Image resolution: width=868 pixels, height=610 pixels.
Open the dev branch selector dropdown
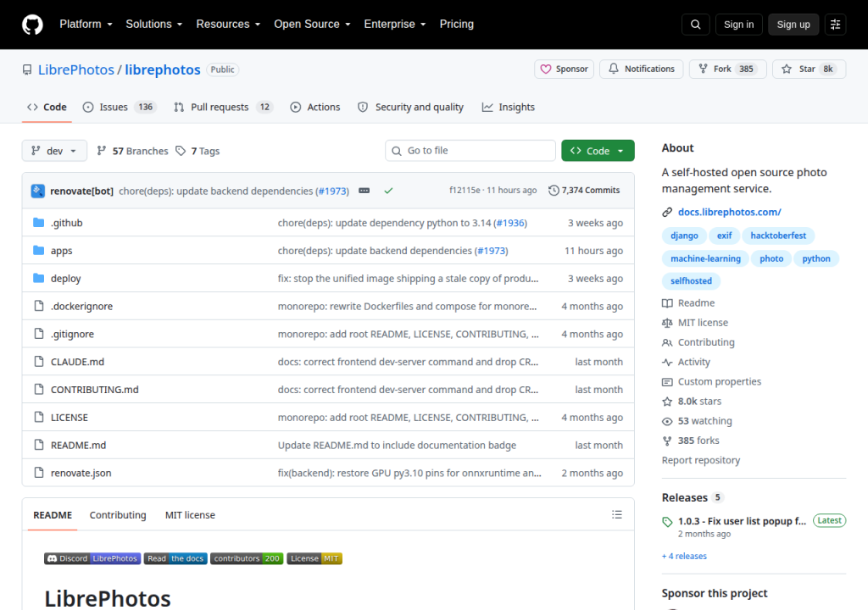[54, 151]
